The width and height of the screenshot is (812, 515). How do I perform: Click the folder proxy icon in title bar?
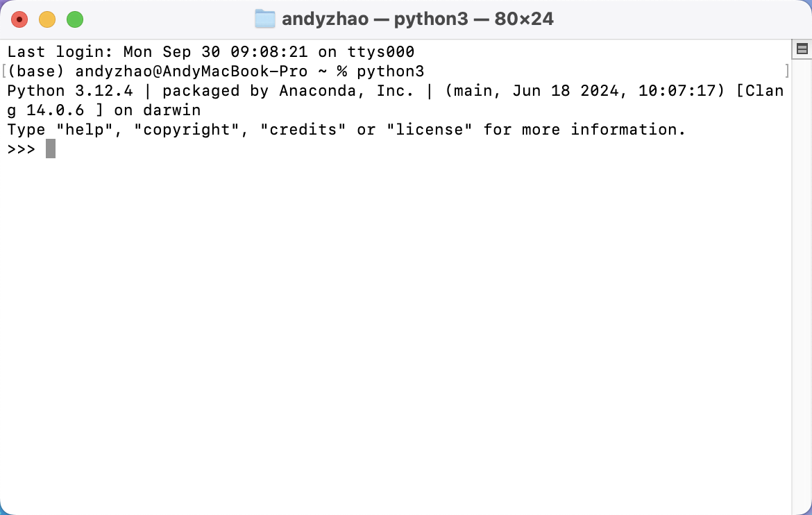265,19
